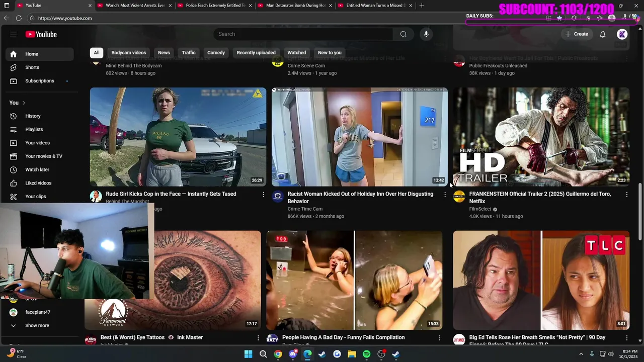Open options menu for Frankenstein trailer
Screen dimensions: 644x362
(626, 195)
